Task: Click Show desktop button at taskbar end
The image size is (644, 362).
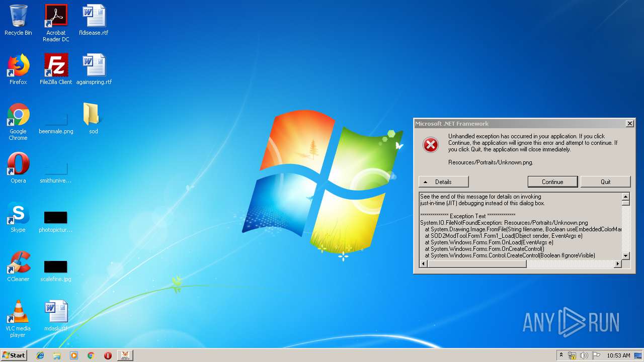Action: pos(638,355)
